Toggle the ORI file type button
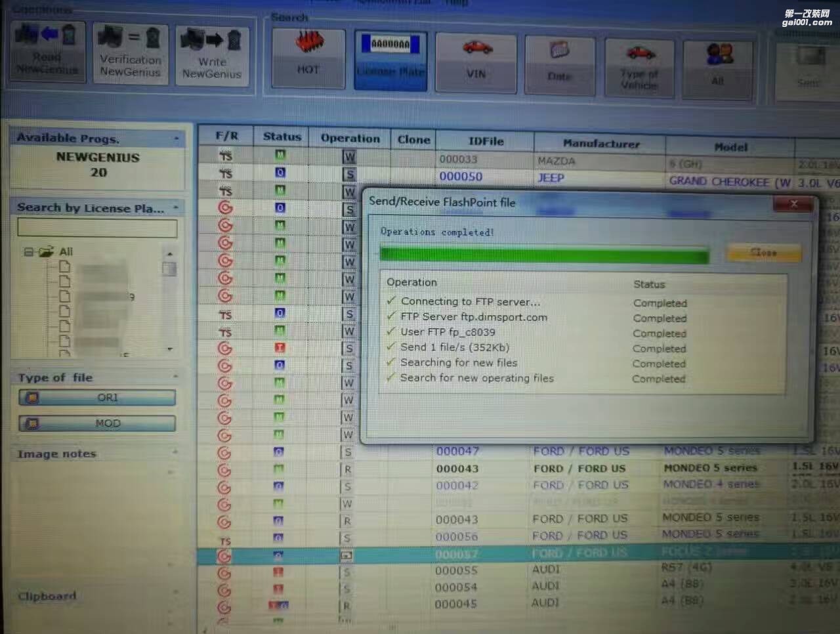Viewport: 840px width, 634px height. [97, 398]
